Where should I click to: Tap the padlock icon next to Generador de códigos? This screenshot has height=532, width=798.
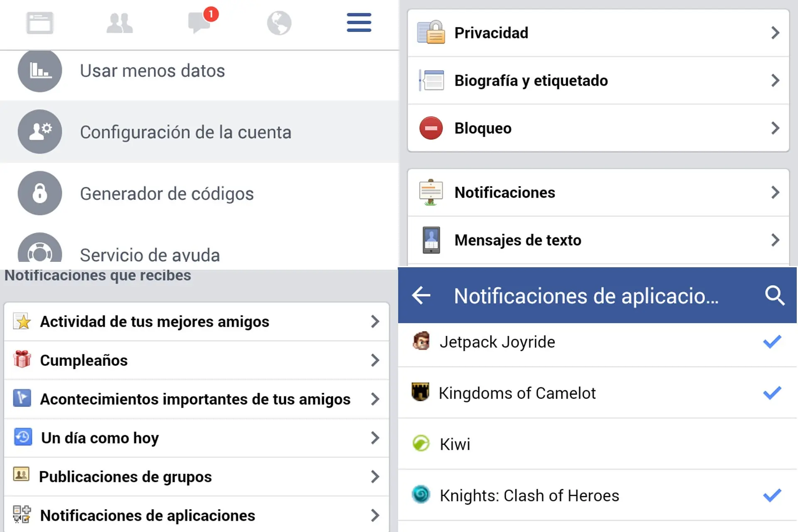40,193
